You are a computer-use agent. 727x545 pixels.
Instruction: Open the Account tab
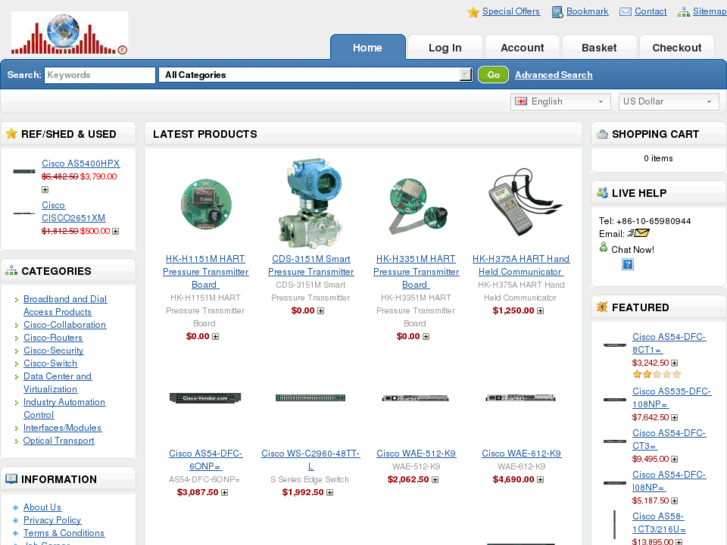click(x=522, y=48)
